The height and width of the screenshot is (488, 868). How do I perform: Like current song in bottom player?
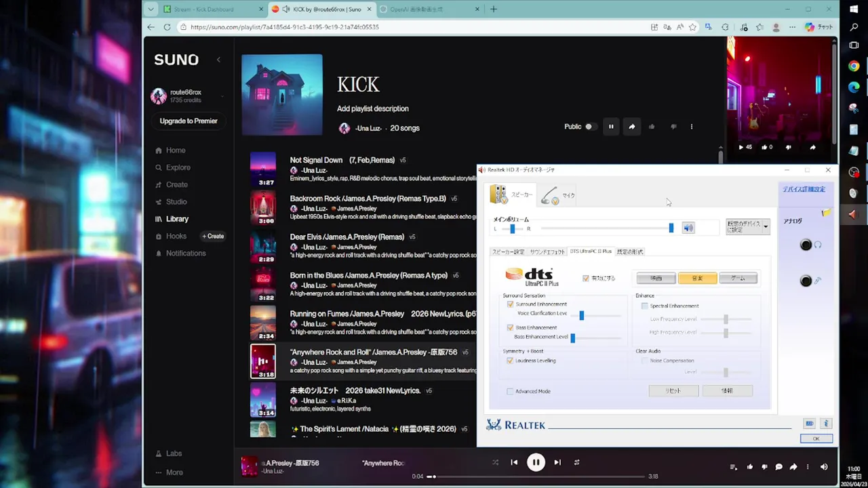[x=750, y=467]
